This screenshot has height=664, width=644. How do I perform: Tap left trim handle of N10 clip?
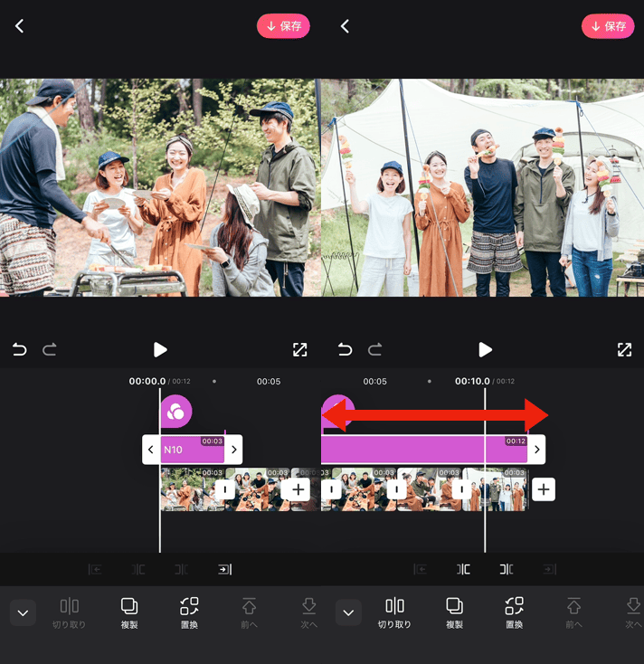coord(151,450)
